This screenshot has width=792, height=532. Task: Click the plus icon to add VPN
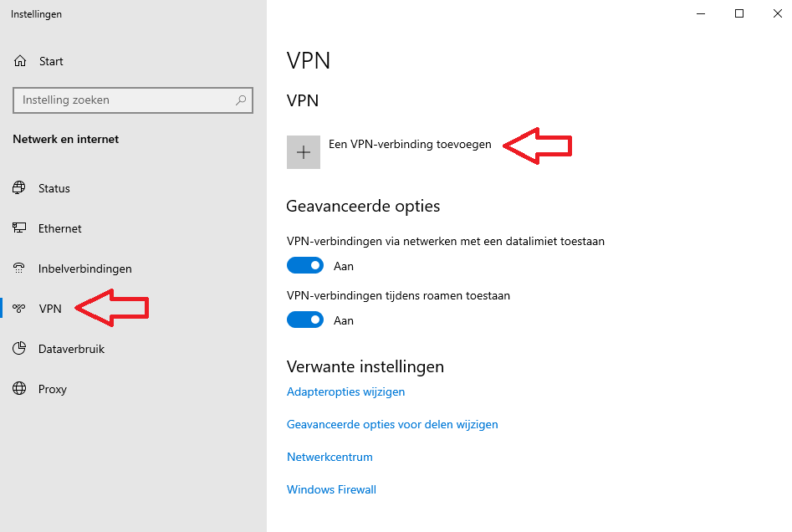tap(304, 152)
